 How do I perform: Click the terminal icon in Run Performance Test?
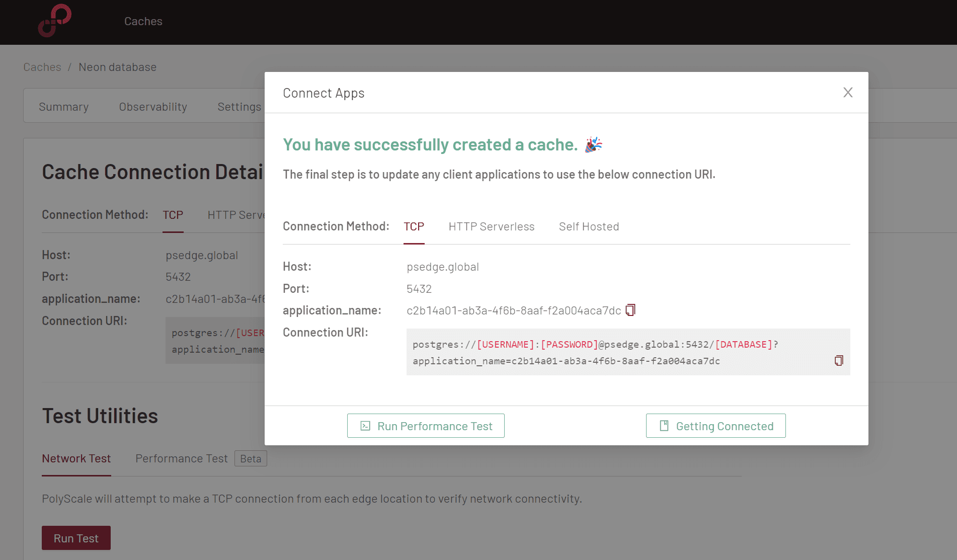pos(366,426)
